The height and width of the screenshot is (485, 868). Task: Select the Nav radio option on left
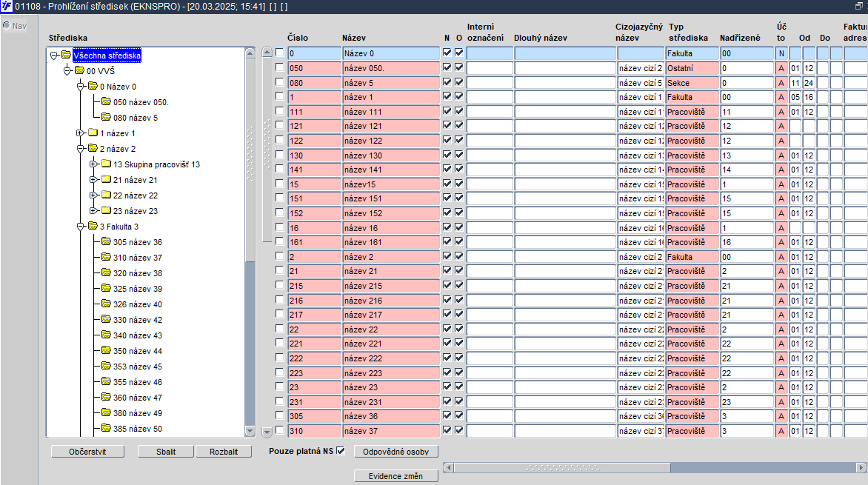pos(7,25)
